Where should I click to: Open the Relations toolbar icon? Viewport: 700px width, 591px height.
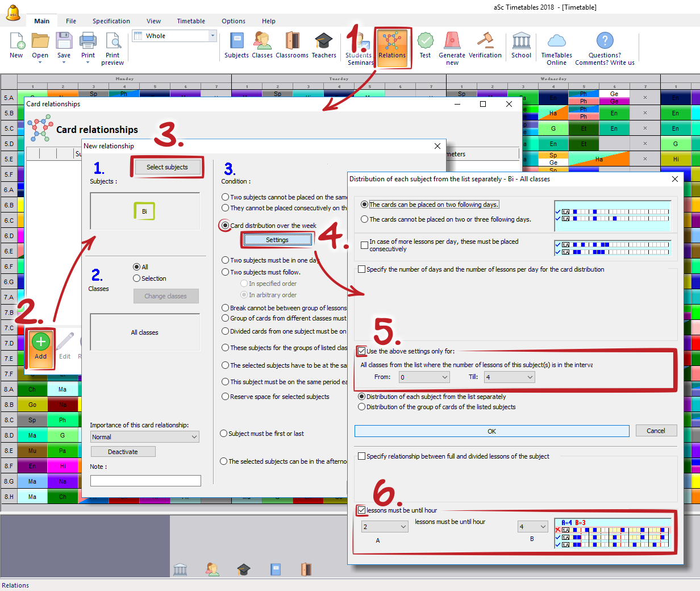392,47
